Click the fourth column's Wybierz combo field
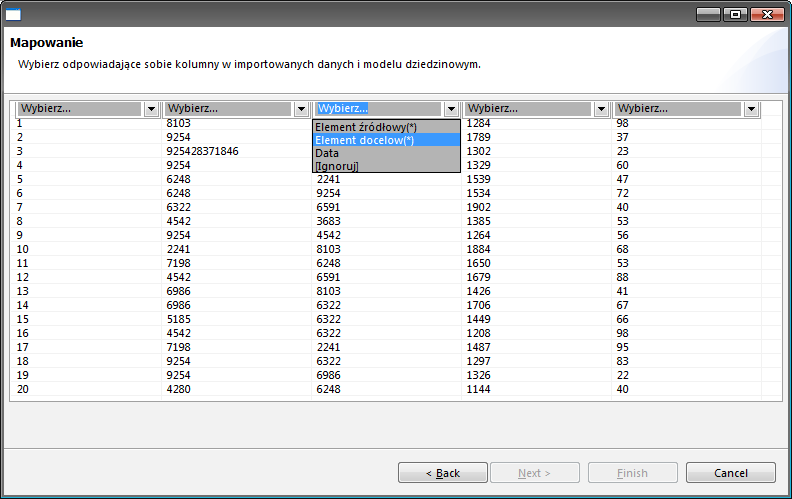792x499 pixels. pyautogui.click(x=528, y=109)
